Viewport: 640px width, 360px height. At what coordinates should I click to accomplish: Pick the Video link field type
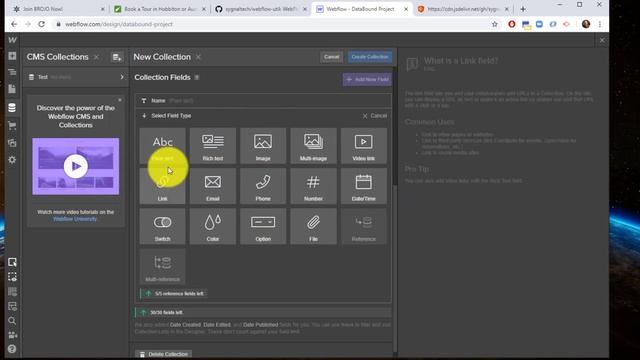363,146
